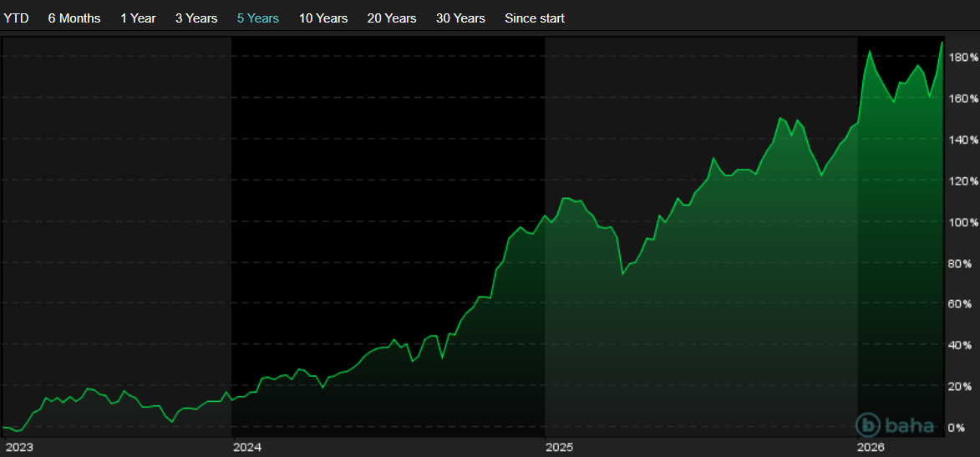Switch to the 10 Years range

(x=323, y=18)
